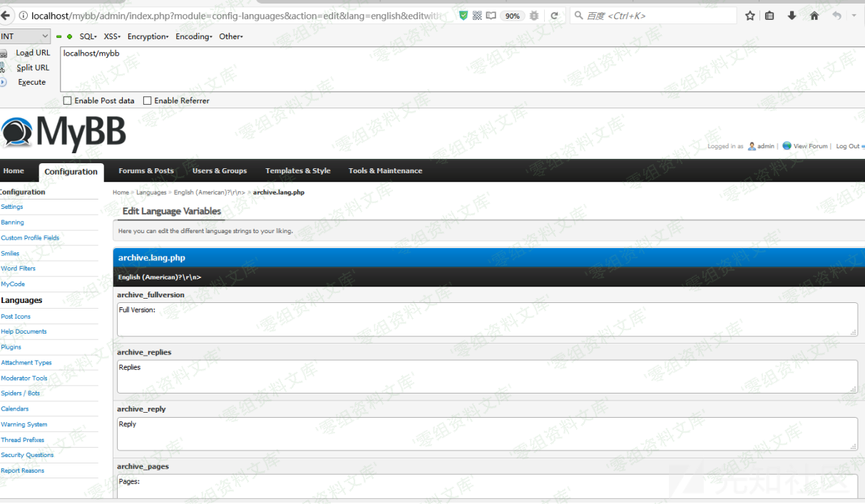Expand the SQL dropdown menu

[x=88, y=36]
